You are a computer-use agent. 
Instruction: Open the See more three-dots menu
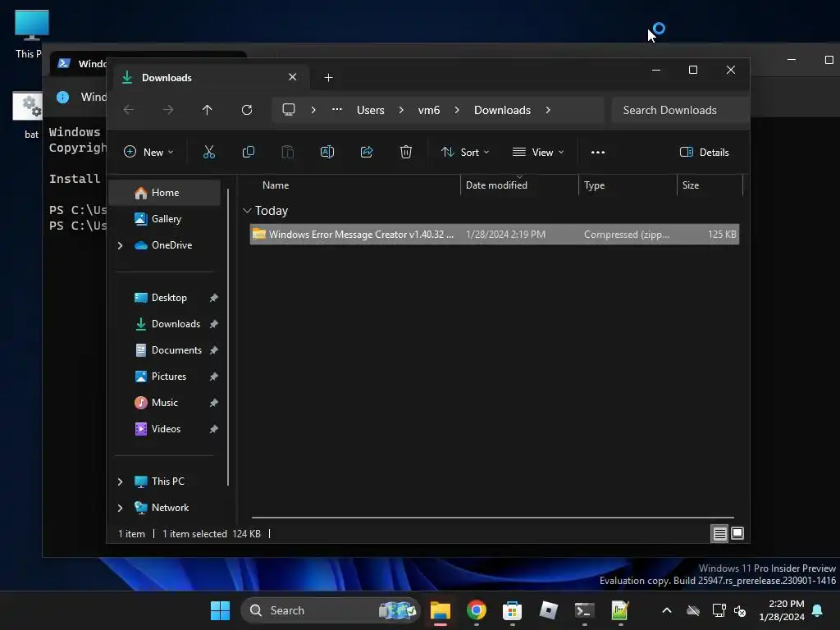click(598, 152)
